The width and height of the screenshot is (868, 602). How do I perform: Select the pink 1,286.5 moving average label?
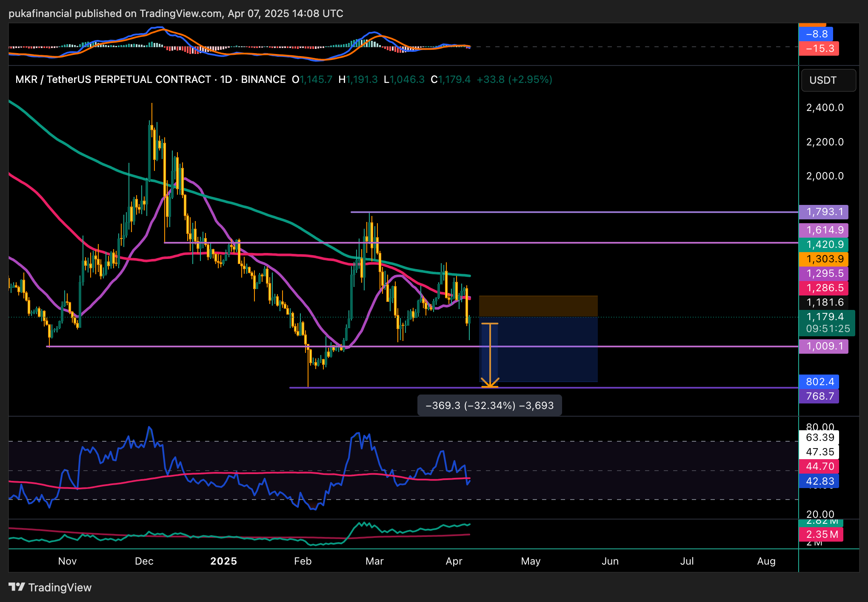(823, 288)
